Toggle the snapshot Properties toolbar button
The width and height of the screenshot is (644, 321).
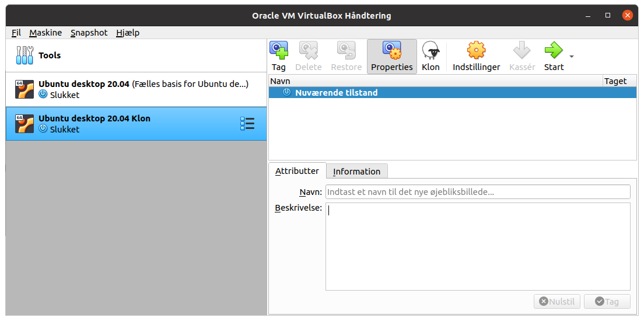click(392, 57)
